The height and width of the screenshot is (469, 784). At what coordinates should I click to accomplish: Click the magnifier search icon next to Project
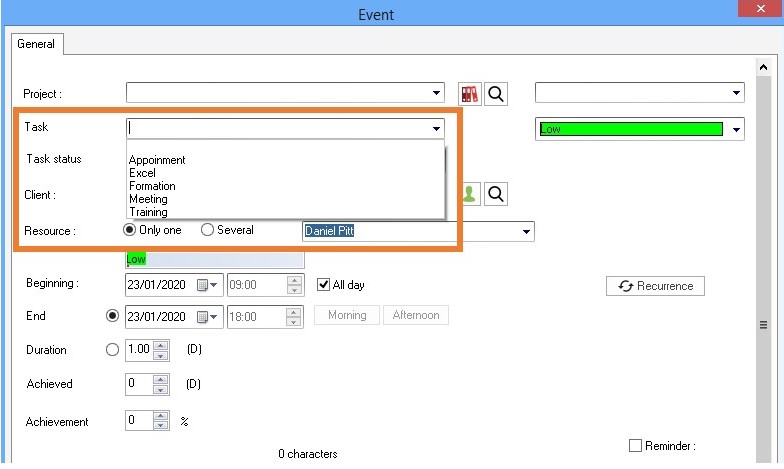[x=496, y=94]
